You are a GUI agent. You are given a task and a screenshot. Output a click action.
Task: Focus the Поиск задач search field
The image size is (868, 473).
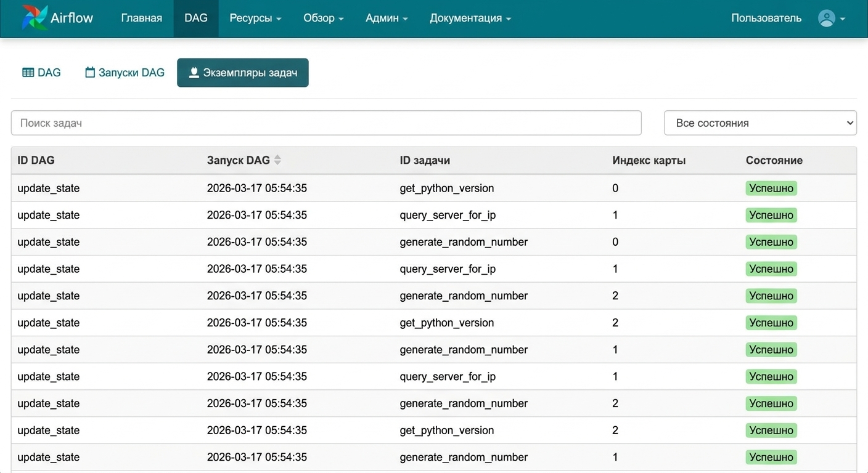326,123
